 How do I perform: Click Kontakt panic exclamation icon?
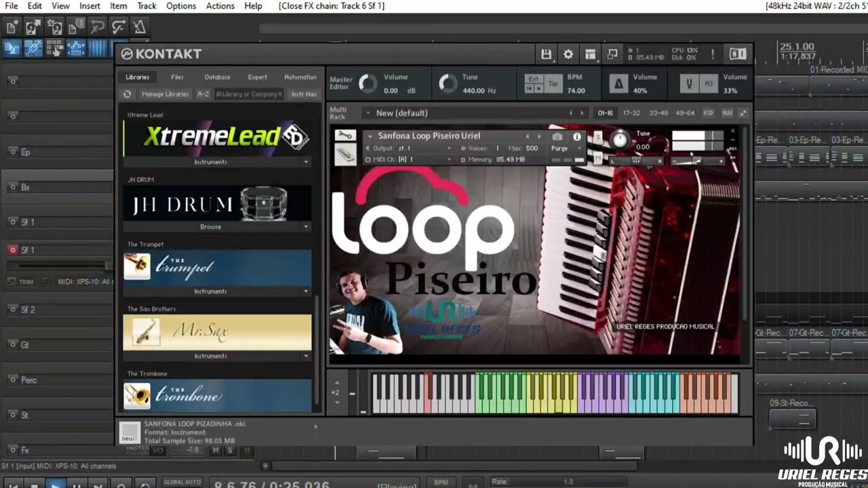(x=712, y=54)
